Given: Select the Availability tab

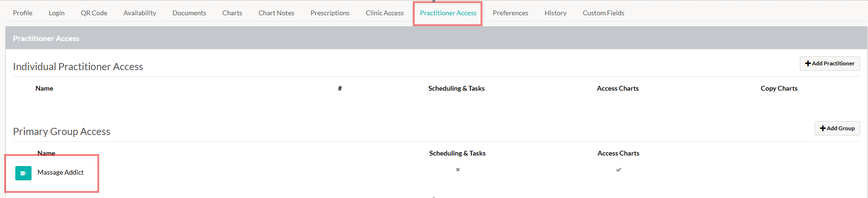Looking at the screenshot, I should pyautogui.click(x=139, y=13).
